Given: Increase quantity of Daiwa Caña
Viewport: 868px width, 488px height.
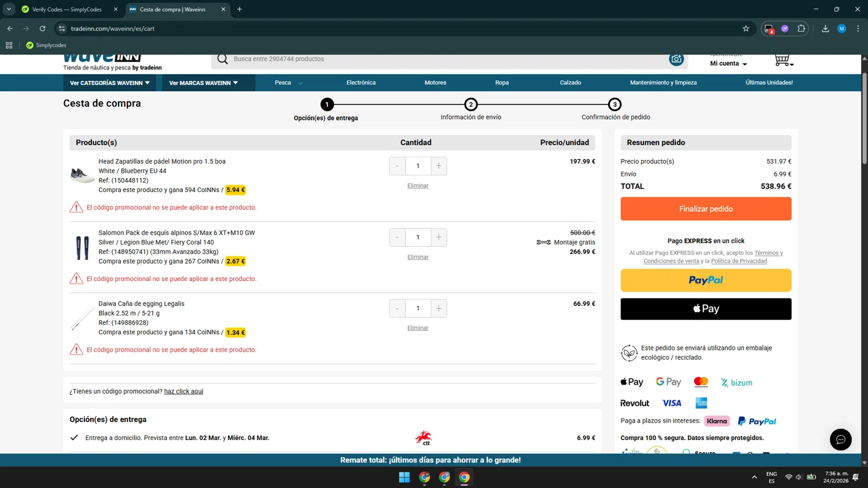Looking at the screenshot, I should pyautogui.click(x=439, y=308).
